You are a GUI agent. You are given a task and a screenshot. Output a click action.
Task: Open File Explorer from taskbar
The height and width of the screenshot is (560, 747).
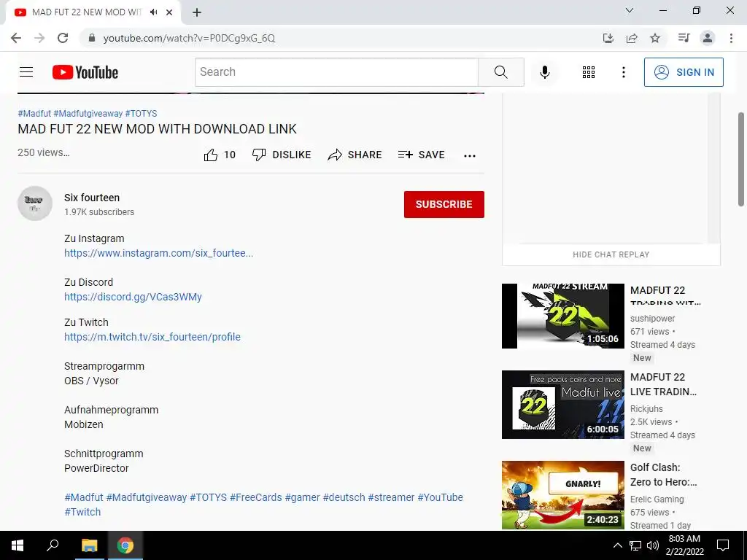click(x=89, y=545)
